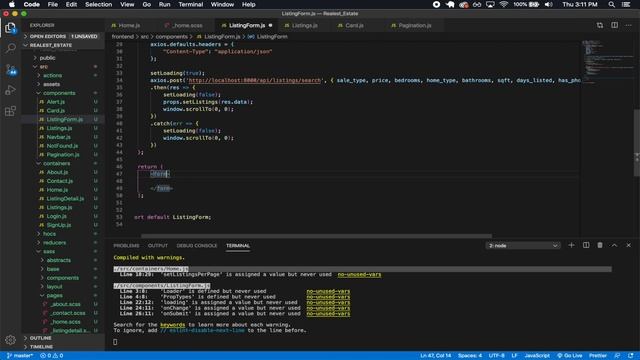Click the code minimap preview

click(608, 61)
